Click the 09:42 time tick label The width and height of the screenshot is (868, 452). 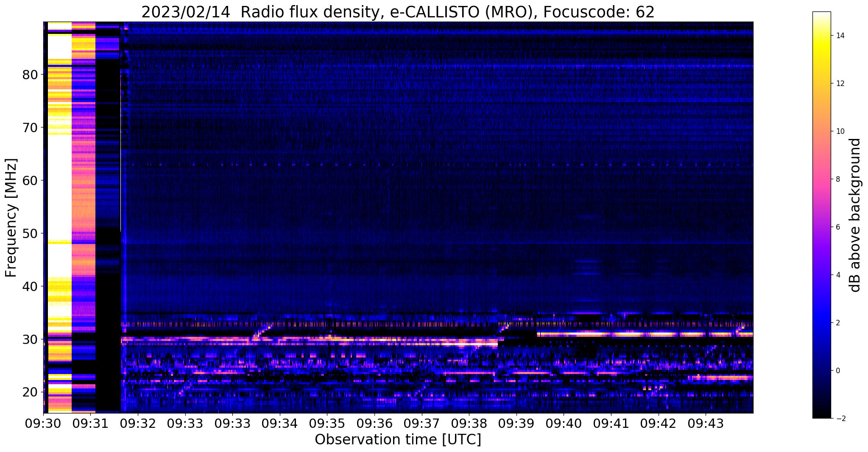pos(659,424)
